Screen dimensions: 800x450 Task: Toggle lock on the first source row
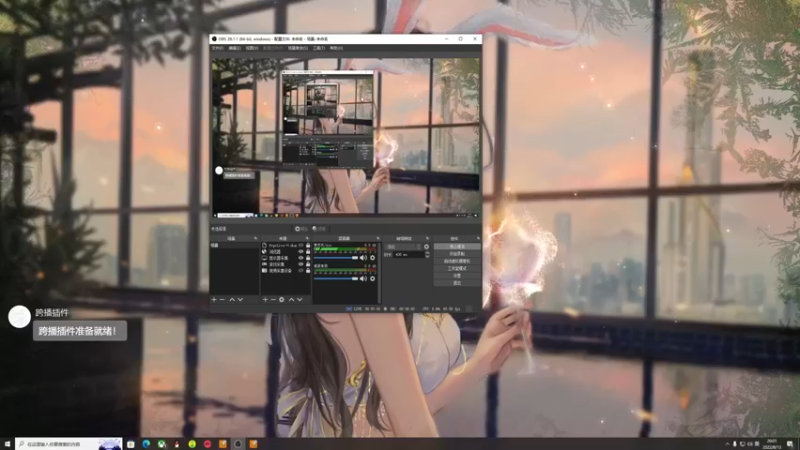pos(308,245)
